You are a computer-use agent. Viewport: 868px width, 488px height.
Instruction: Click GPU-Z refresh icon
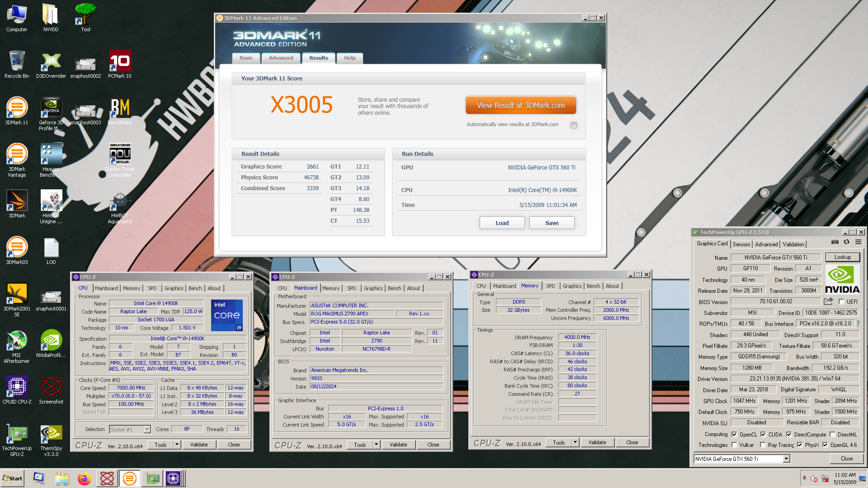pyautogui.click(x=846, y=243)
